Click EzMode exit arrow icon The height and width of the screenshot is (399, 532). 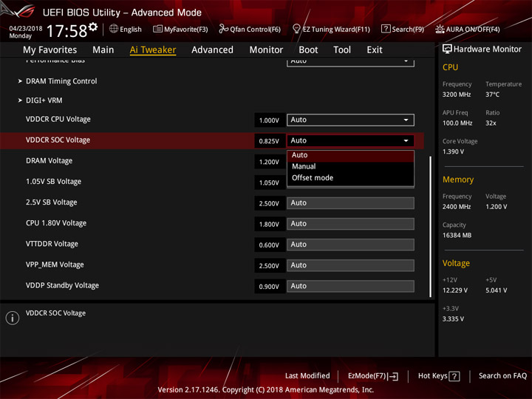click(x=393, y=376)
